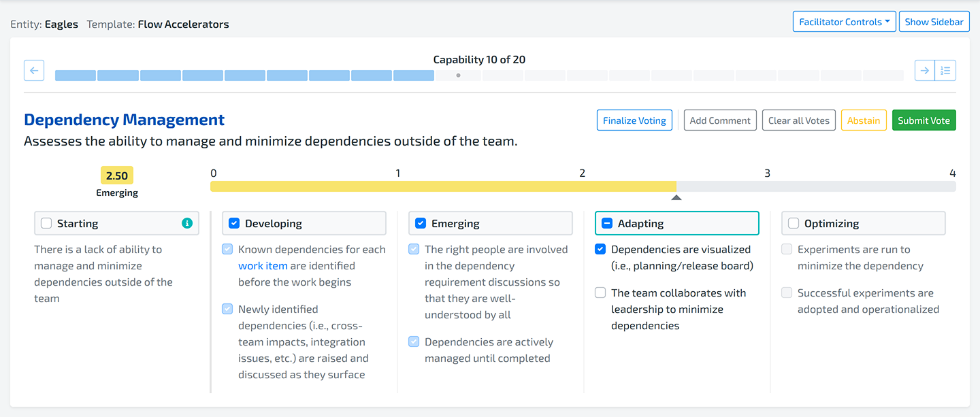Screen dimensions: 980x417
Task: Uncheck the Emerging level checkbox
Action: [x=421, y=223]
